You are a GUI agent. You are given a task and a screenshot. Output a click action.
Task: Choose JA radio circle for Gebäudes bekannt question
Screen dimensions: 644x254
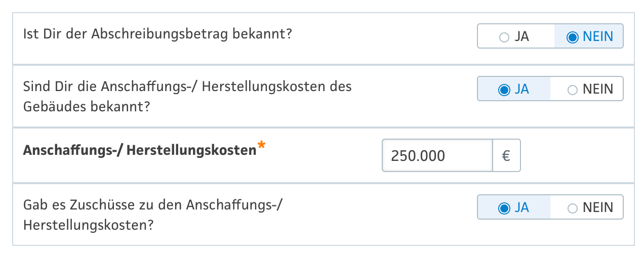coord(504,90)
